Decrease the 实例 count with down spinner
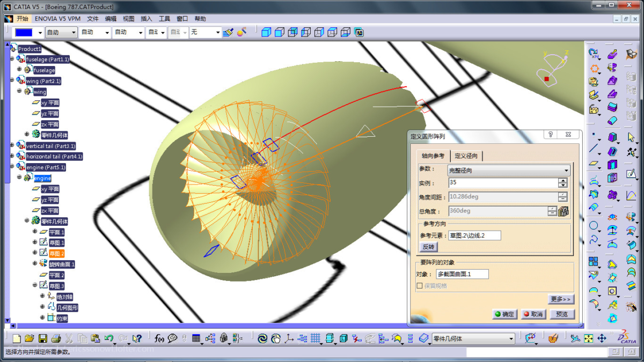Screen dimensions: 644x362 (x=563, y=186)
